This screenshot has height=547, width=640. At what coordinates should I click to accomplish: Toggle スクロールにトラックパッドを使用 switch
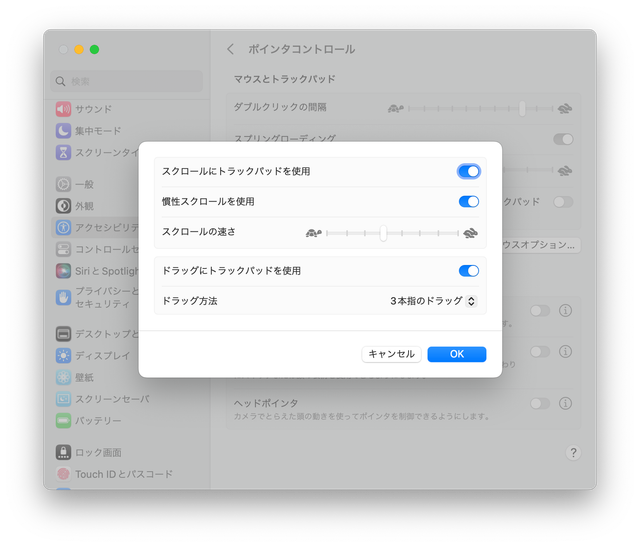coord(469,171)
